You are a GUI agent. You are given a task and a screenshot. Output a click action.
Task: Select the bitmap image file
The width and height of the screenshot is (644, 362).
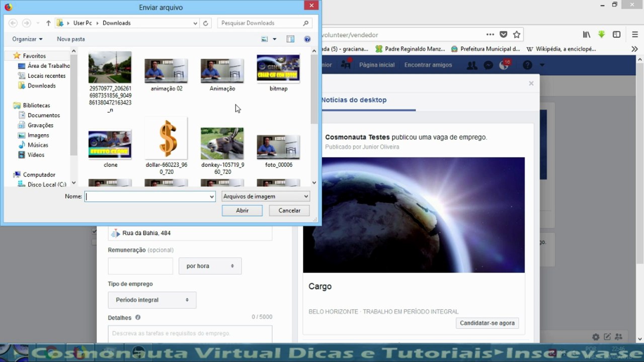pos(278,73)
